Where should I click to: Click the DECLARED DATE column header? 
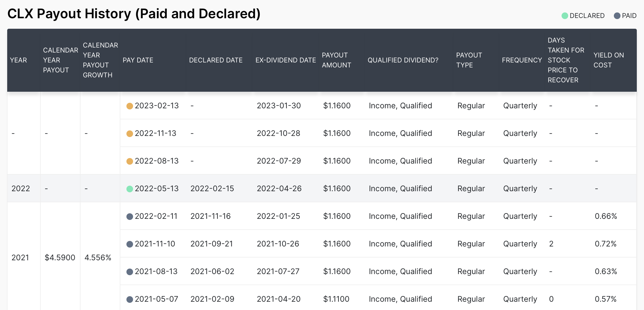(215, 60)
